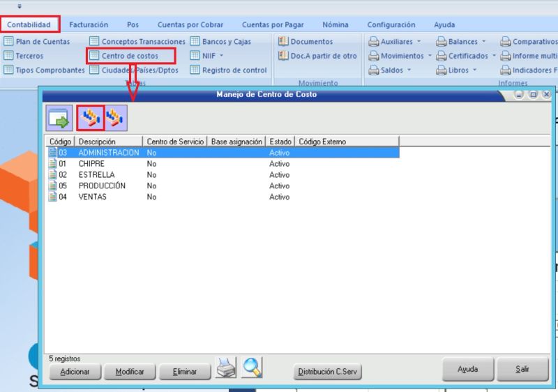The image size is (558, 392).
Task: Open the Nómina ribbon tab
Action: coord(335,25)
